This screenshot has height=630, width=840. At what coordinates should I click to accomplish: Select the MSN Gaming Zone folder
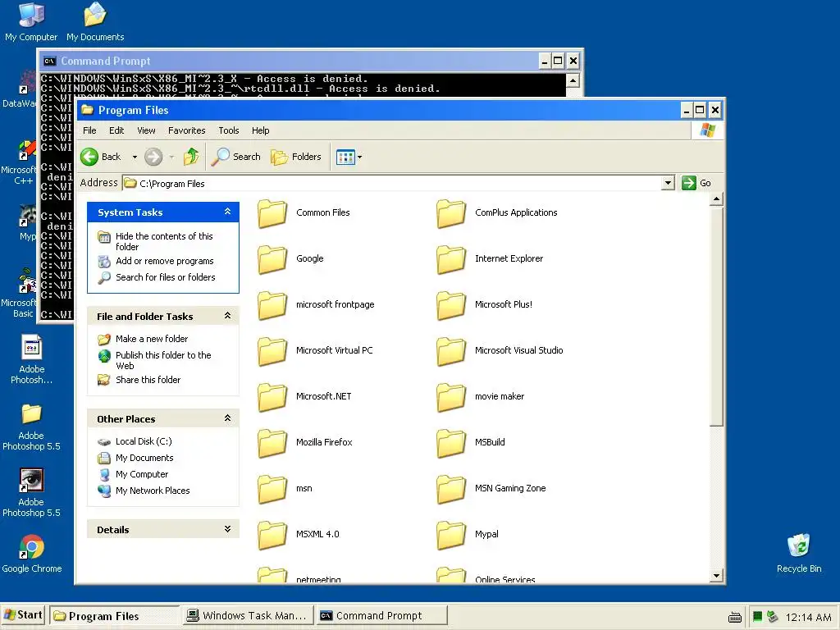491,489
